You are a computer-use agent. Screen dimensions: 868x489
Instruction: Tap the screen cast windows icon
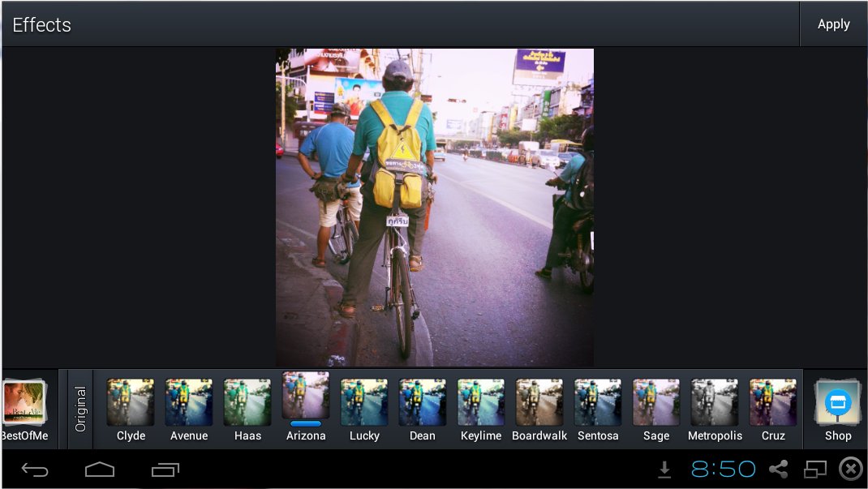point(814,469)
